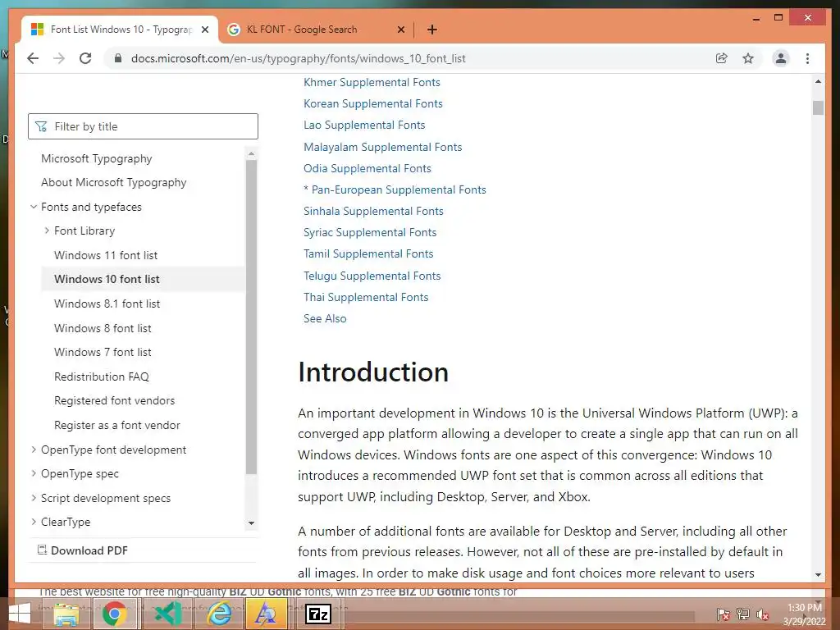The image size is (840, 630).
Task: Click the sidebar scrollbar down arrow
Action: click(x=251, y=523)
